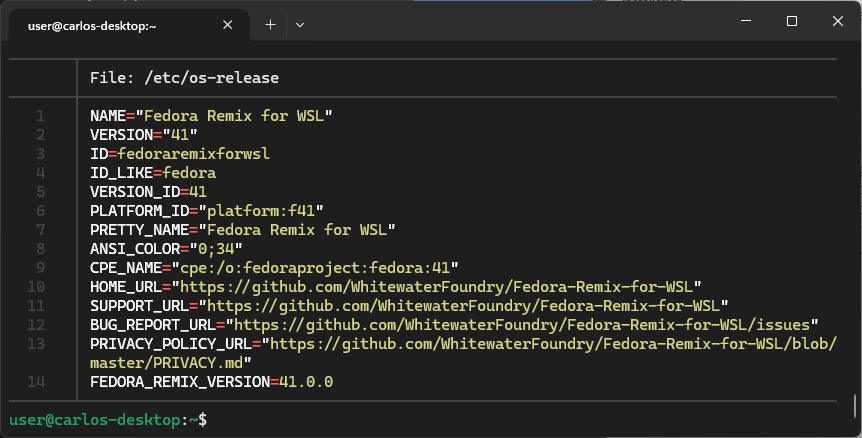Click line number 14 in gutter
The width and height of the screenshot is (862, 438).
click(36, 382)
